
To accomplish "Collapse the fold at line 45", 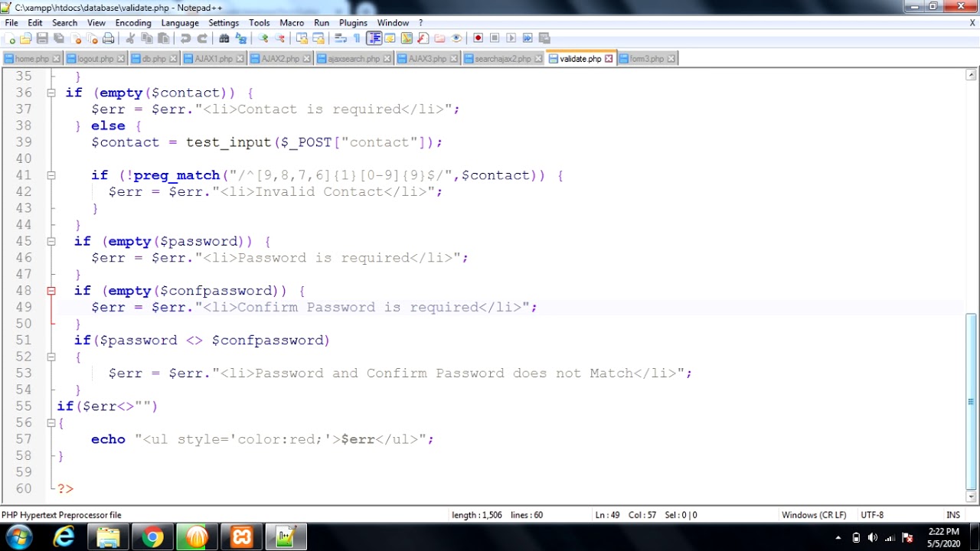I will (51, 241).
